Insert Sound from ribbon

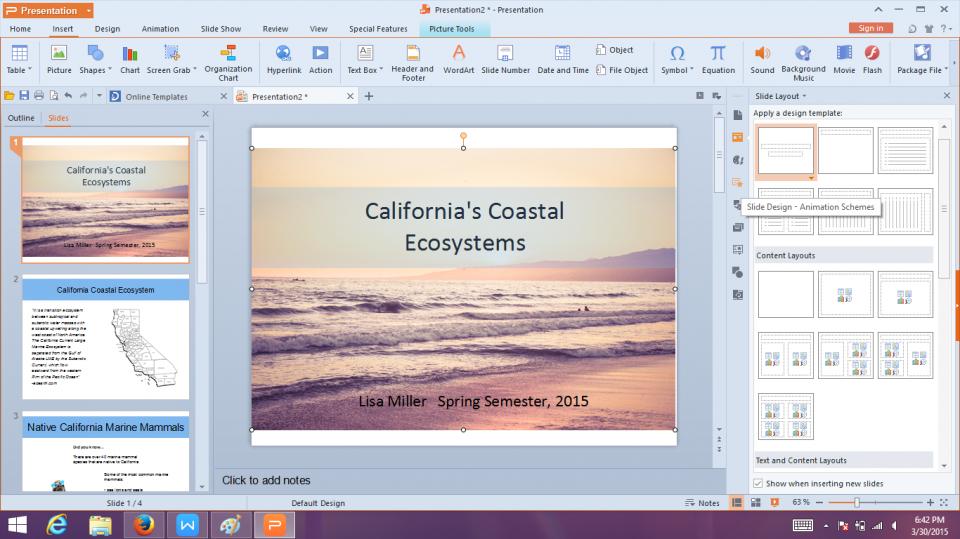762,60
